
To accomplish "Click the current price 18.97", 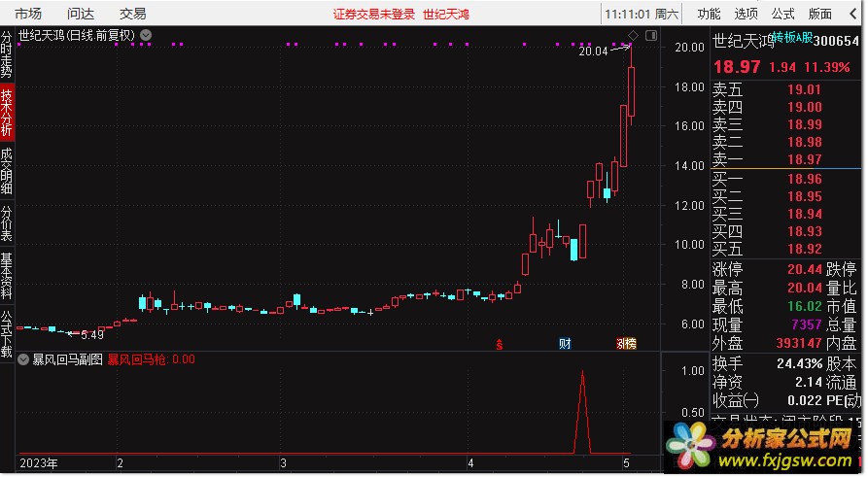I will tap(737, 67).
